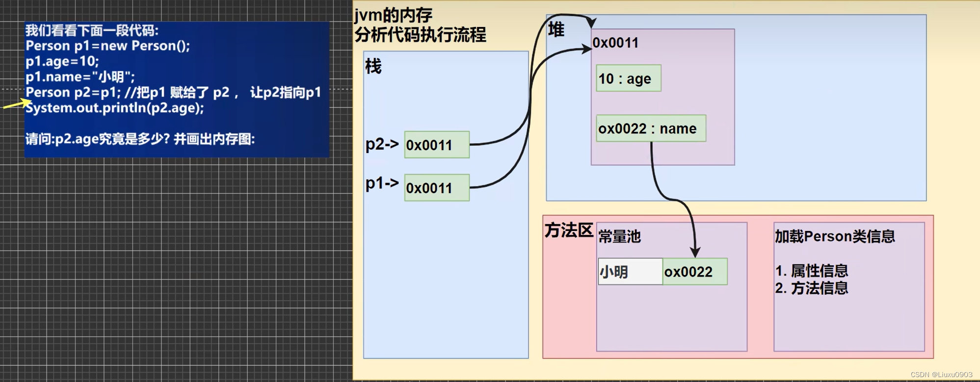Click the 'ox0022 : name' field box

click(x=651, y=128)
